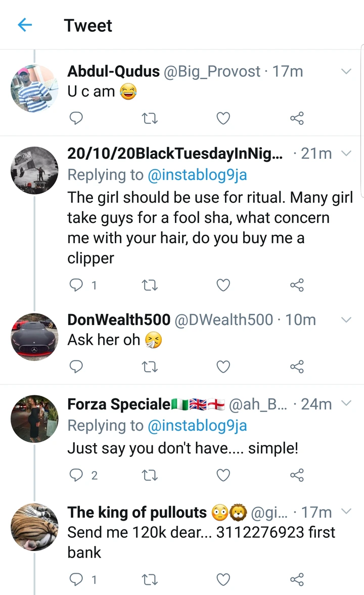Open dropdown menu on Abdul-Qudus's tweet
Screen dimensions: 364x595
(x=346, y=72)
